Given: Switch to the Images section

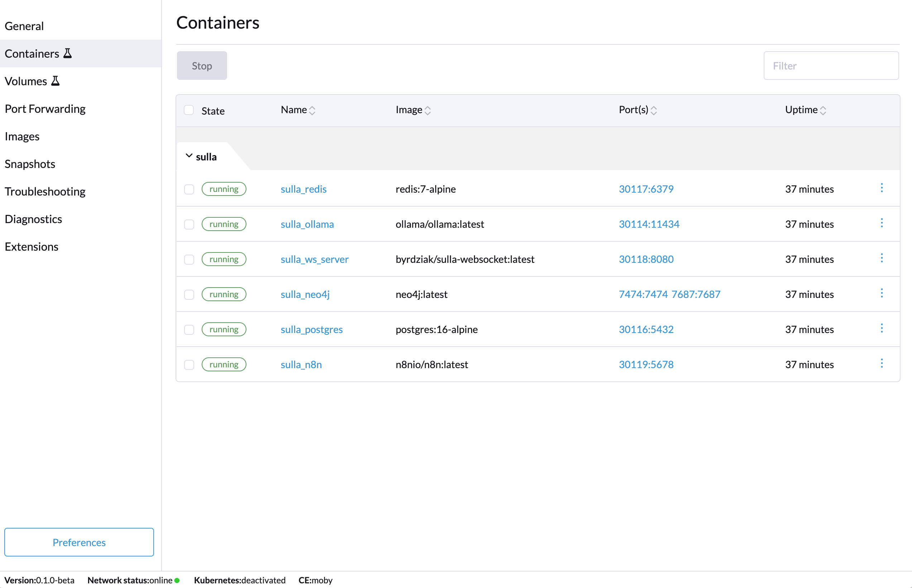Looking at the screenshot, I should (22, 136).
